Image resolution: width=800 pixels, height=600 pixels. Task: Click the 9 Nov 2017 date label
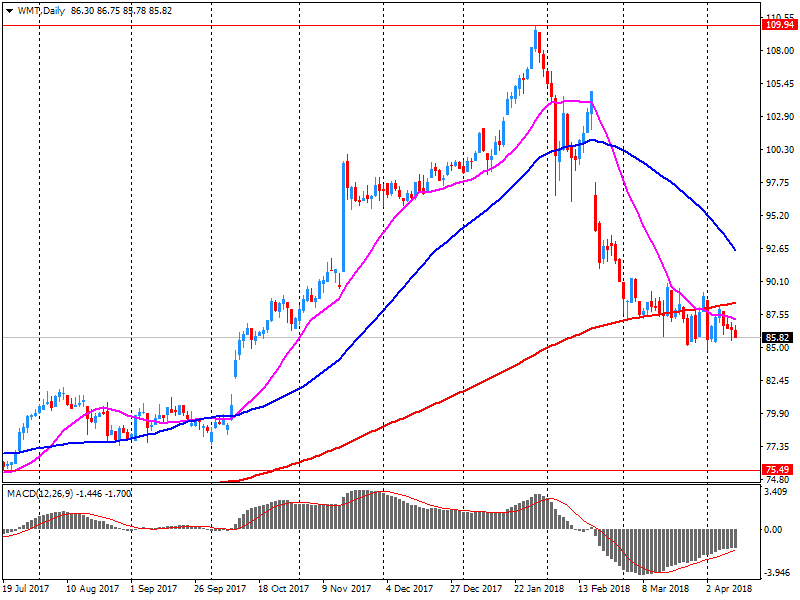coord(347,588)
